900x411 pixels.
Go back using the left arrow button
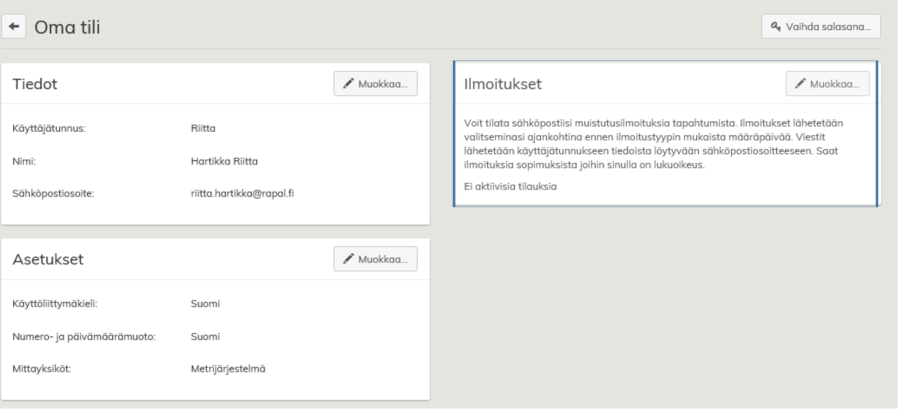tap(16, 26)
